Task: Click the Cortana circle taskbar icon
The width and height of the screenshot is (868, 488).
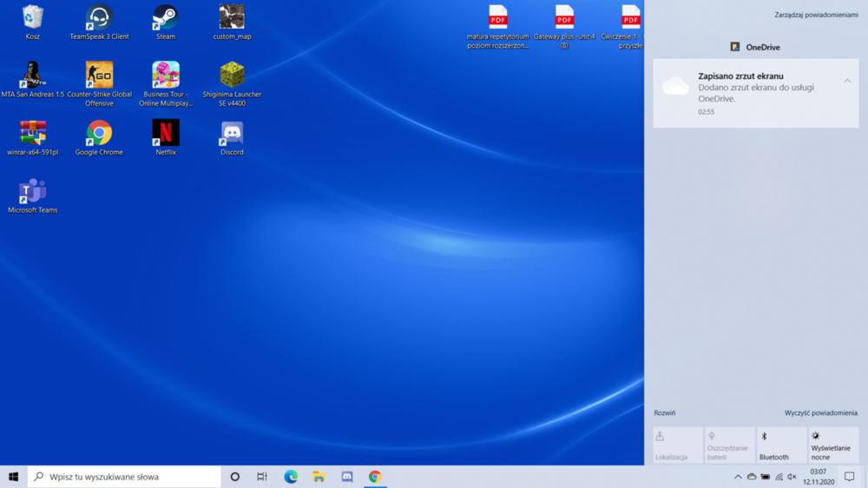Action: pos(234,477)
